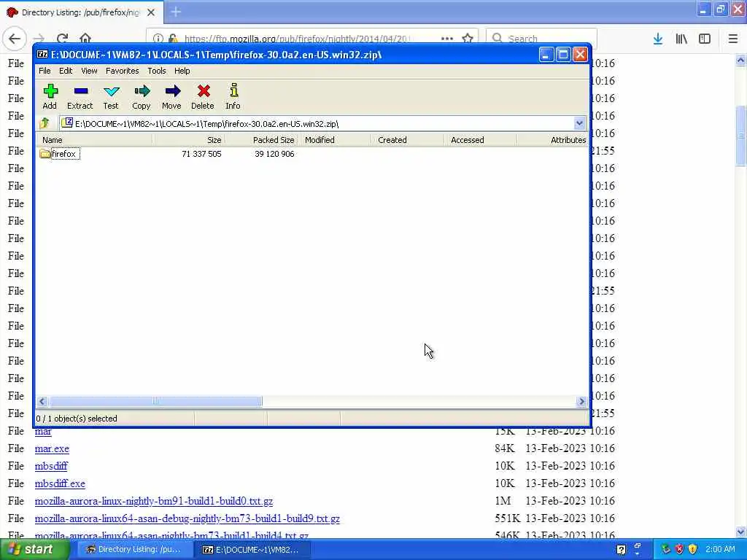Click the red shield tray icon
Image resolution: width=747 pixels, height=560 pixels.
click(x=679, y=550)
